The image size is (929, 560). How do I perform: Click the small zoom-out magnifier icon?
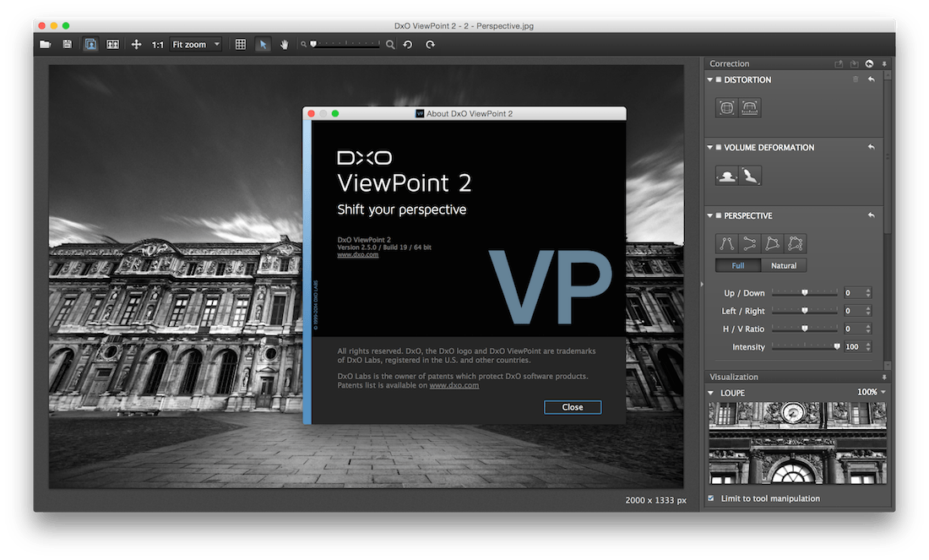(303, 45)
